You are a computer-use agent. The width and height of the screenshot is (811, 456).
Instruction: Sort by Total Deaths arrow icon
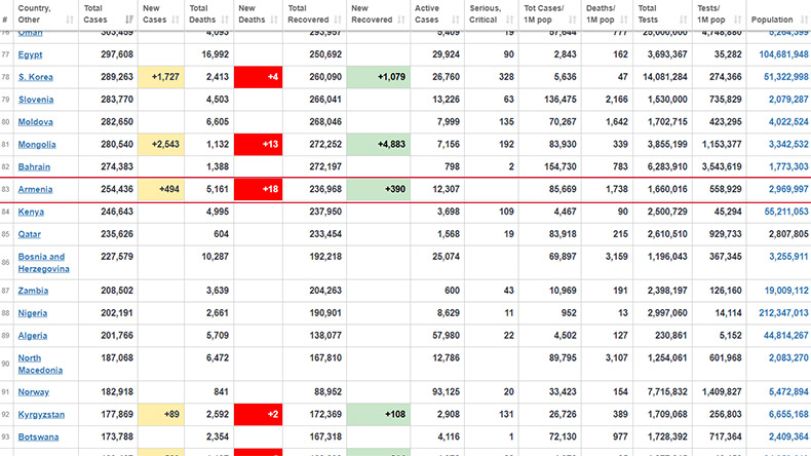coord(224,20)
